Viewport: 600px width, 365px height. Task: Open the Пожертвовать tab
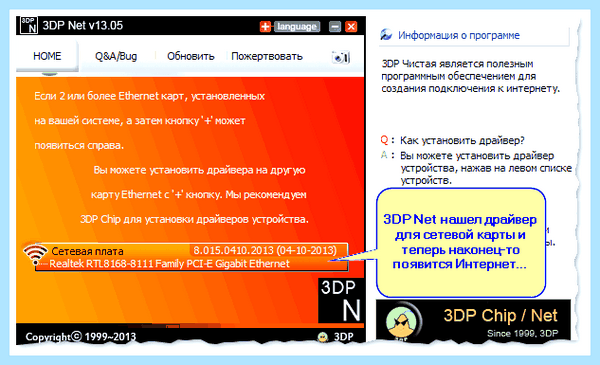tap(267, 56)
